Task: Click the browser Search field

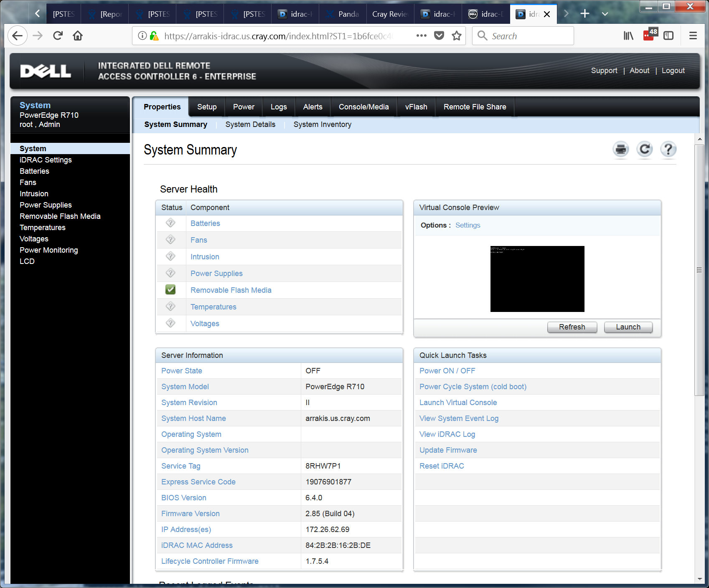Action: (523, 36)
